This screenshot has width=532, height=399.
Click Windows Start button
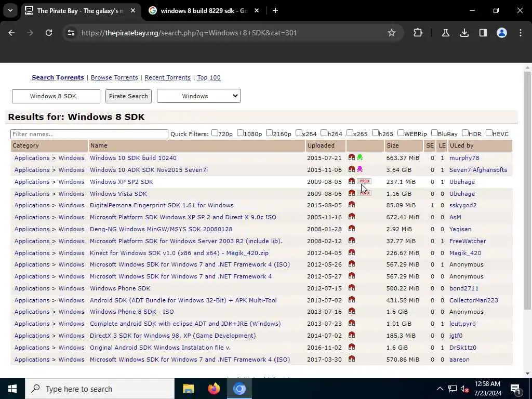[12, 389]
